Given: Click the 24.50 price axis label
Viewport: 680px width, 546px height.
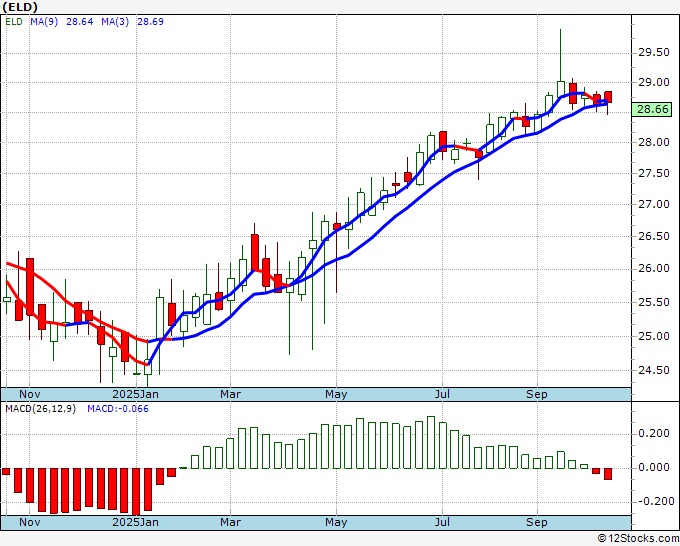Looking at the screenshot, I should coord(654,370).
